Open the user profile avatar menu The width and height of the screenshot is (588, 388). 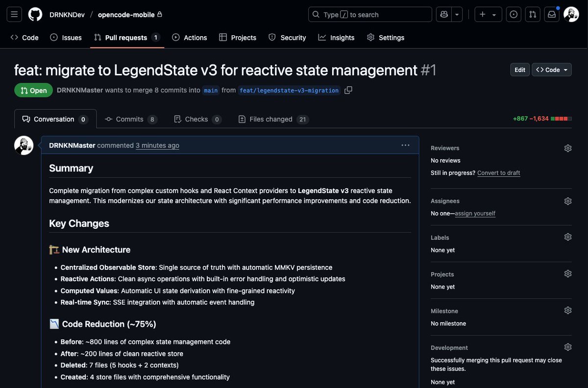point(571,14)
